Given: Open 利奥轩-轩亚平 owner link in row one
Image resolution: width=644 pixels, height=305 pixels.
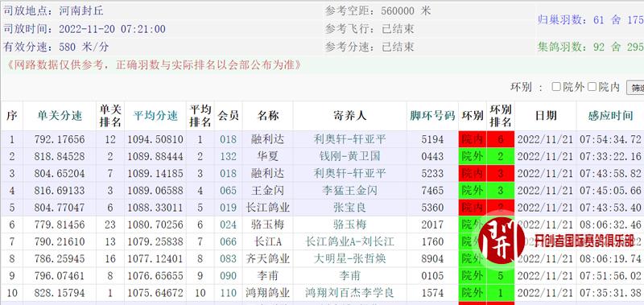Looking at the screenshot, I should point(349,139).
